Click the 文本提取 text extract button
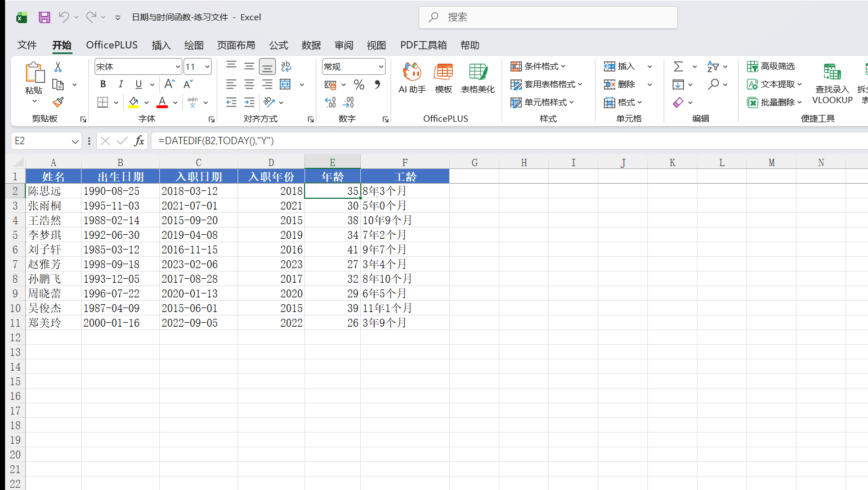The image size is (868, 490). tap(774, 84)
